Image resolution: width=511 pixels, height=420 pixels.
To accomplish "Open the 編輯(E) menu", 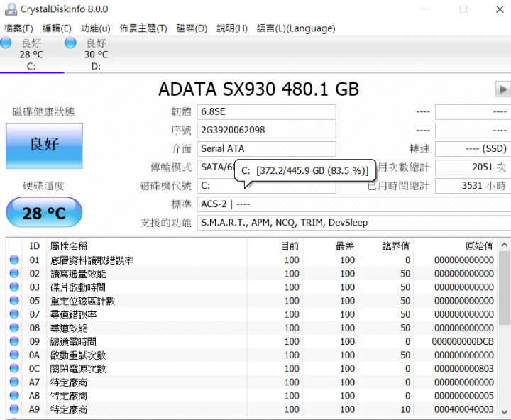I will click(57, 28).
